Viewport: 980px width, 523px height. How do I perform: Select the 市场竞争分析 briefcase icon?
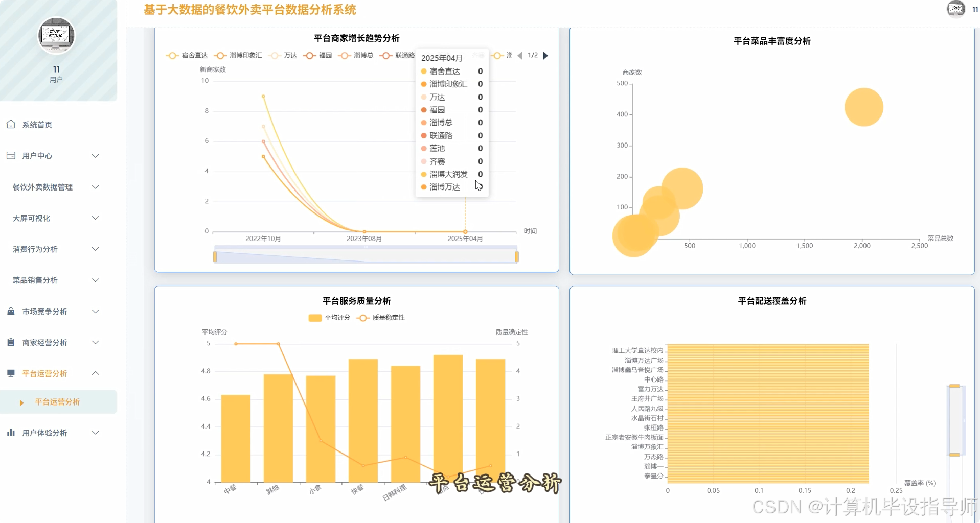(10, 311)
